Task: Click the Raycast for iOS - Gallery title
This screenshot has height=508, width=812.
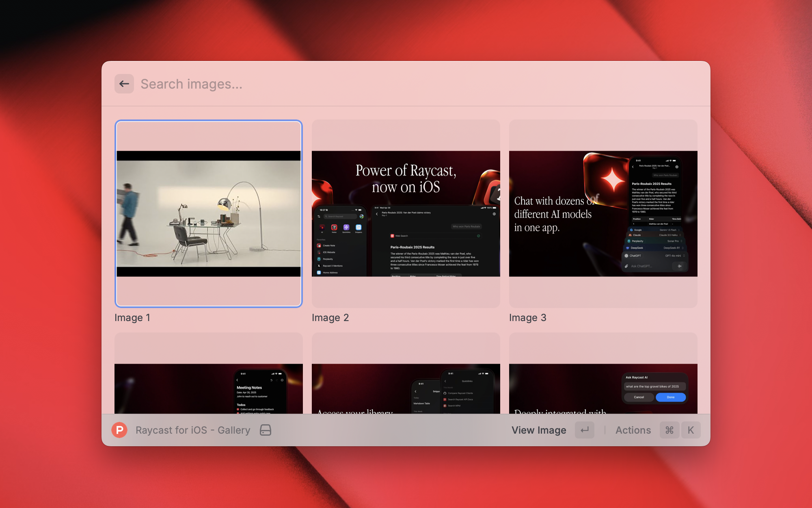Action: (x=193, y=430)
